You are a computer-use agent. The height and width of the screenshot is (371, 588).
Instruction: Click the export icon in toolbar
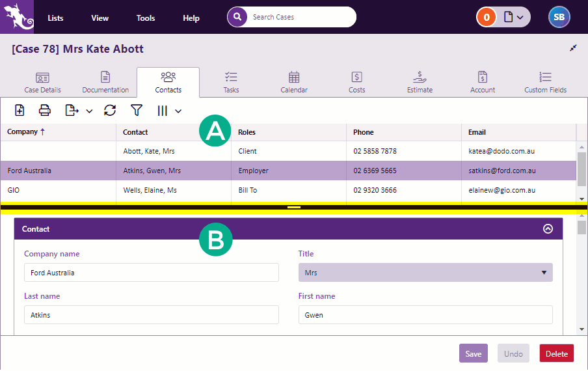click(72, 111)
